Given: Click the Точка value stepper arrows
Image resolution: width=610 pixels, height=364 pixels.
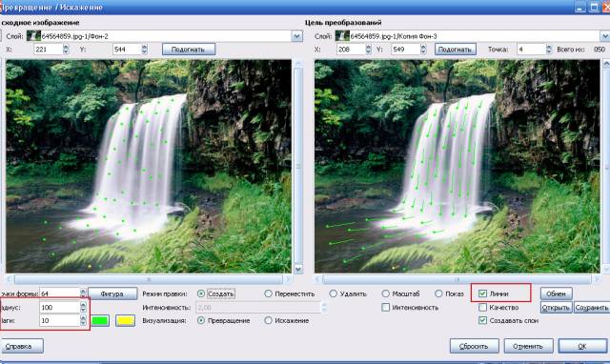Looking at the screenshot, I should point(549,49).
